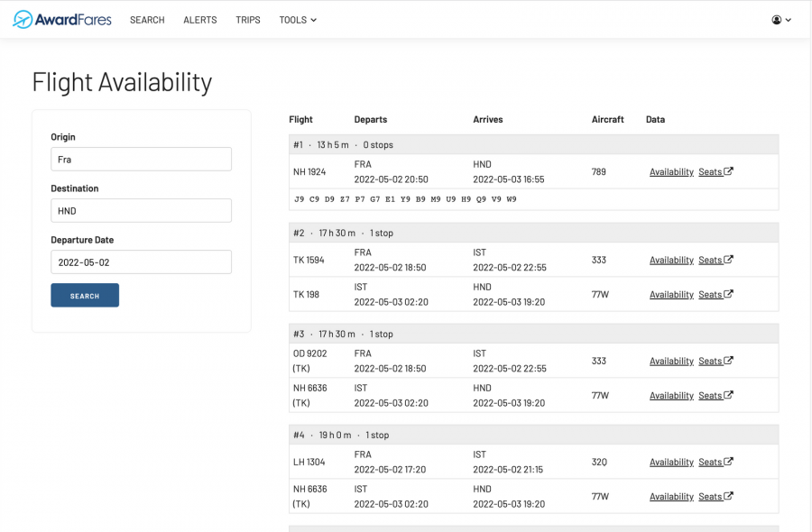The image size is (812, 532).
Task: Open the Trips page
Action: pos(247,20)
